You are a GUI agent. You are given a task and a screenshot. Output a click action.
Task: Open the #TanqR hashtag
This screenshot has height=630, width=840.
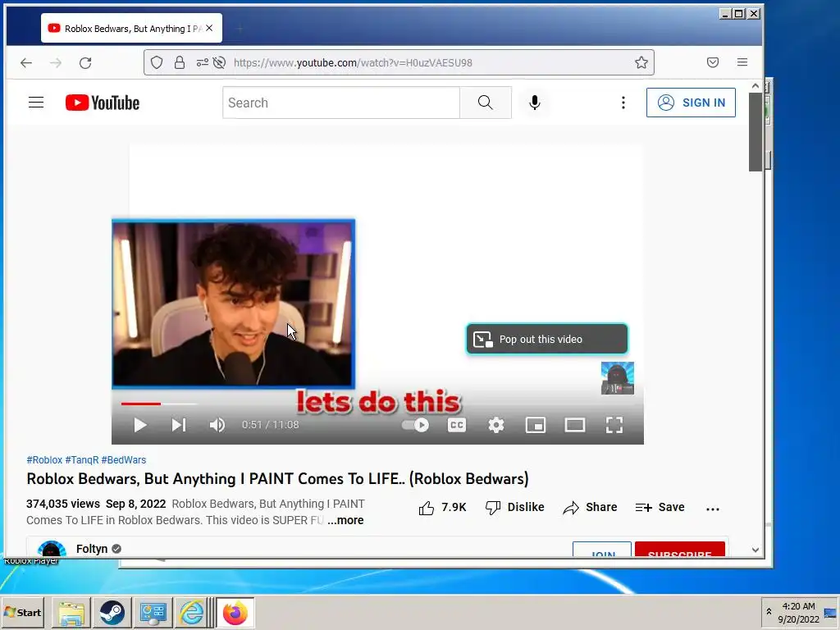point(82,459)
